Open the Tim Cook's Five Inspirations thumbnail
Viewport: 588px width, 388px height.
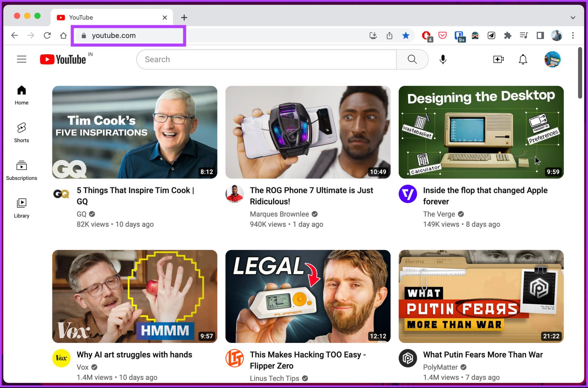pos(135,132)
